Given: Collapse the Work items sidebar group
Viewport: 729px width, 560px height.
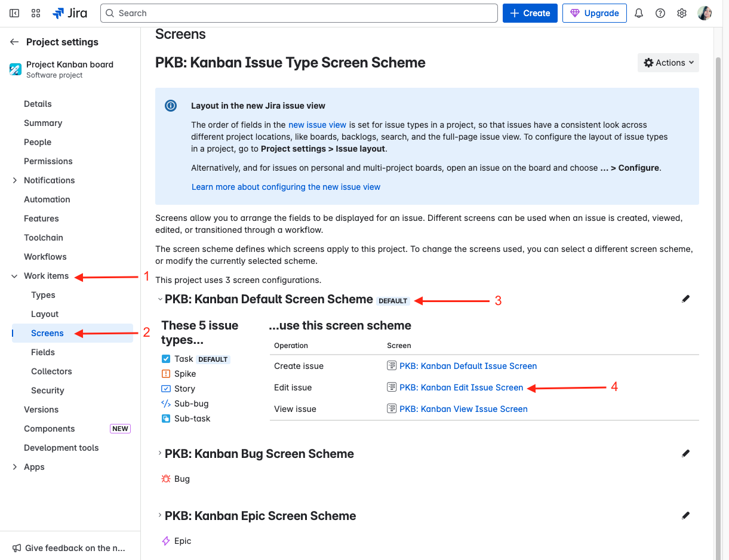Looking at the screenshot, I should pyautogui.click(x=15, y=276).
